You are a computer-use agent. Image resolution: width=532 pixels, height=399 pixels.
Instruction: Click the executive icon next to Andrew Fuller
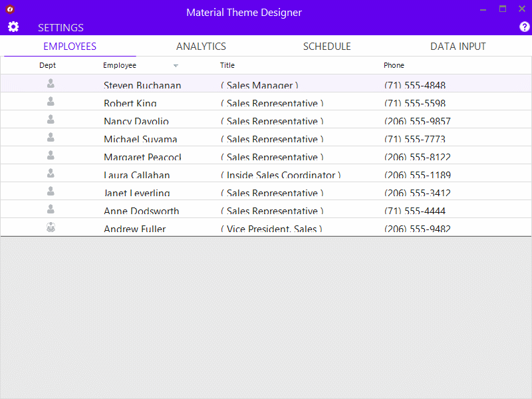click(x=50, y=227)
